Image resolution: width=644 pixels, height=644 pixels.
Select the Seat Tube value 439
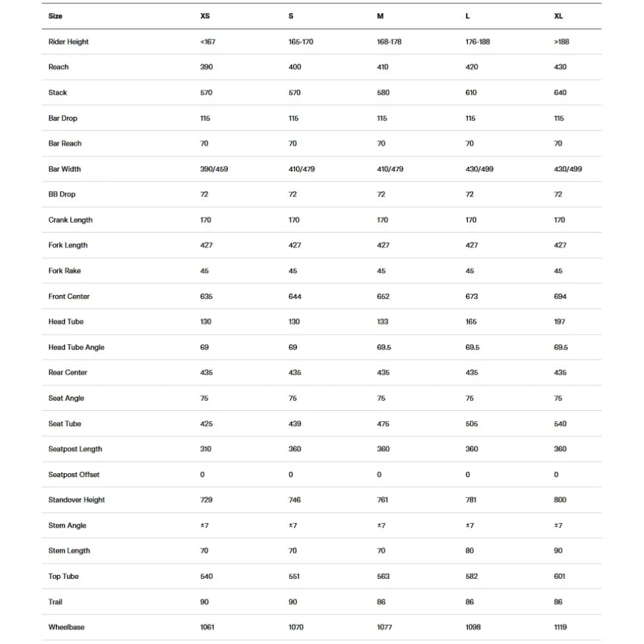(295, 423)
